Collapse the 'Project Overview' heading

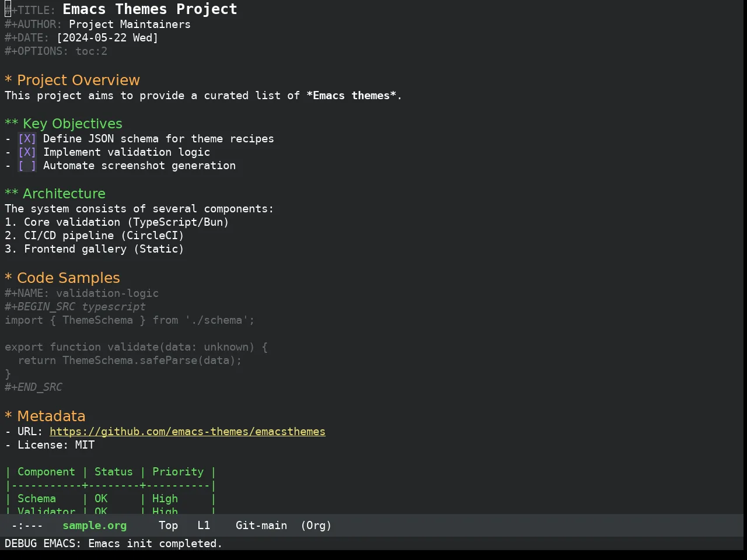[72, 80]
